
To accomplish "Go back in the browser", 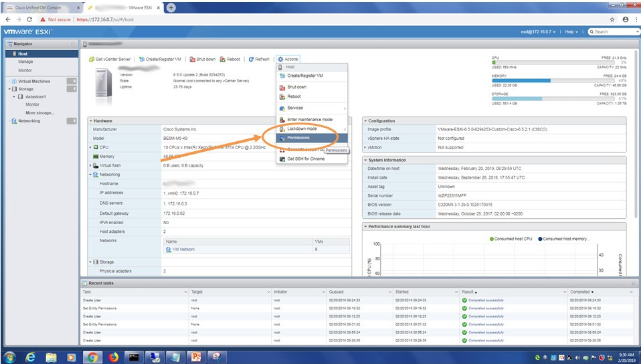I will (x=8, y=19).
